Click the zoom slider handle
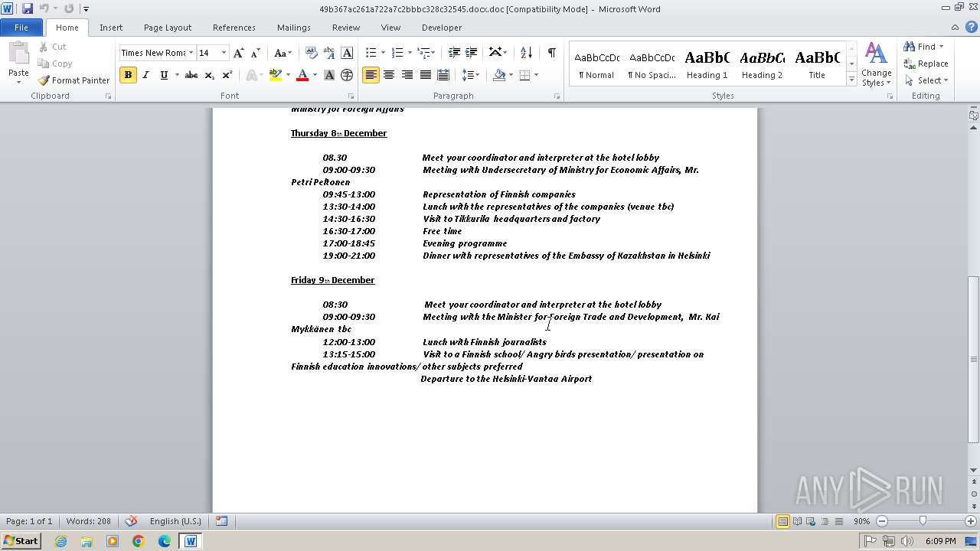This screenshot has height=551, width=980. coord(923,521)
